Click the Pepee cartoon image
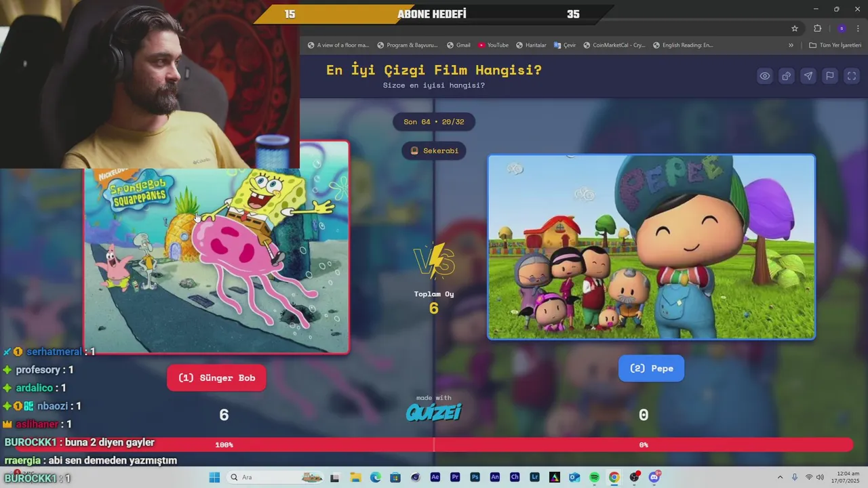Screen dimensions: 868x488 coord(651,247)
